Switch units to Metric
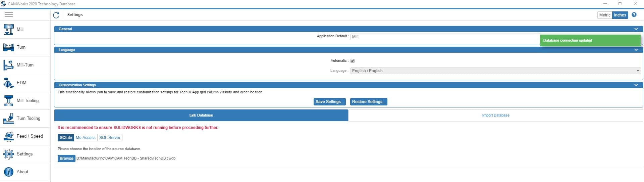The width and height of the screenshot is (644, 182). (x=605, y=15)
